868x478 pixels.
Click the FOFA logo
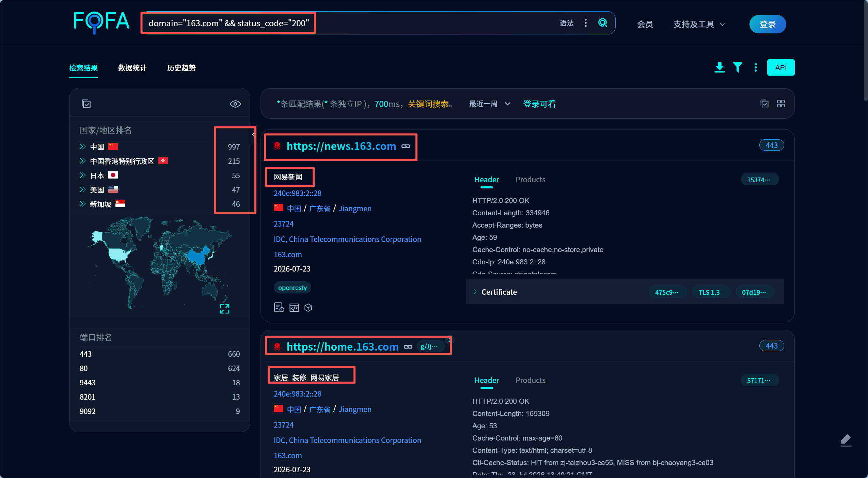[101, 22]
